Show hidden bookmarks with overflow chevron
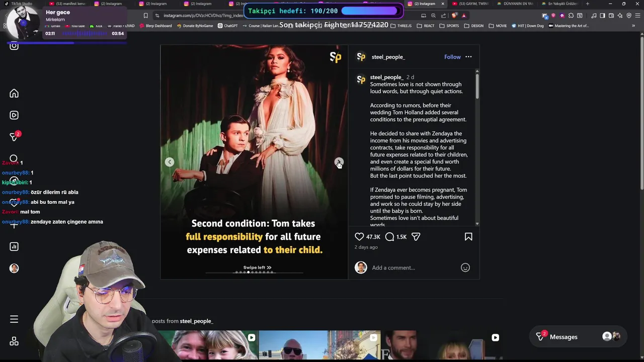This screenshot has height=362, width=644. pos(633,26)
